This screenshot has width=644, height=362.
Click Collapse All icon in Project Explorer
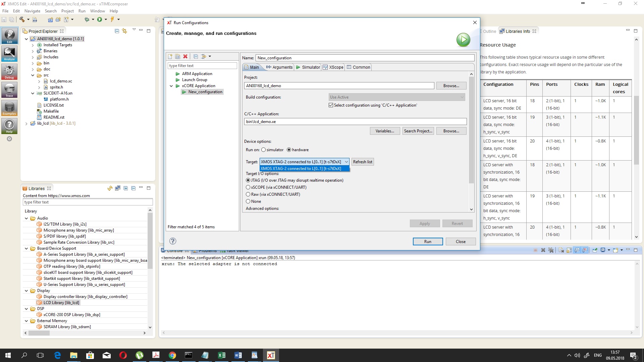[117, 31]
